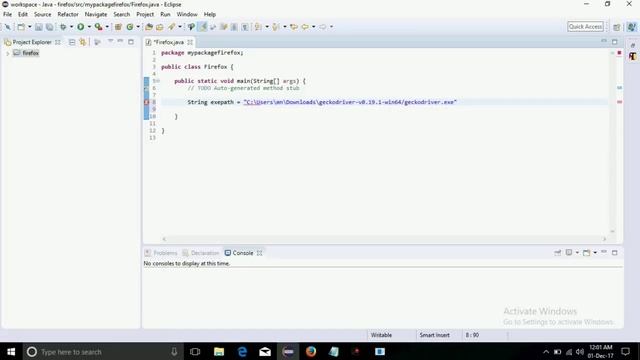
Task: Open the Source menu
Action: click(42, 14)
